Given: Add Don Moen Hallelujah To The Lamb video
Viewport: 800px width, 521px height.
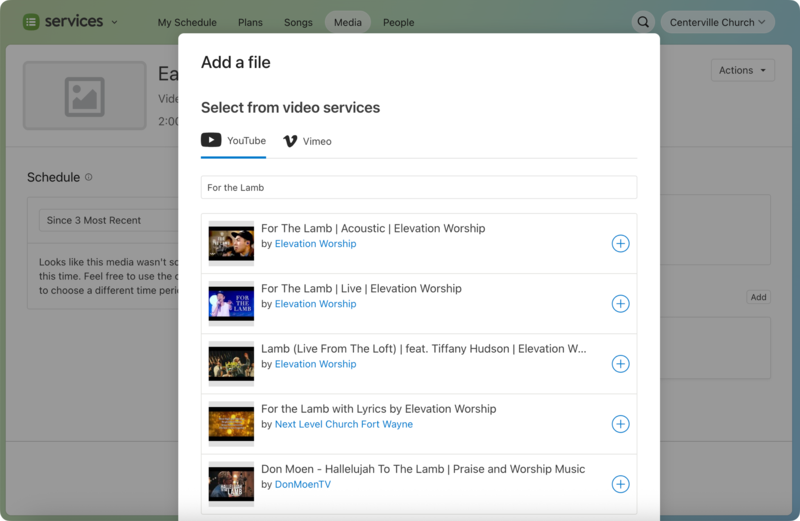Looking at the screenshot, I should pyautogui.click(x=620, y=484).
